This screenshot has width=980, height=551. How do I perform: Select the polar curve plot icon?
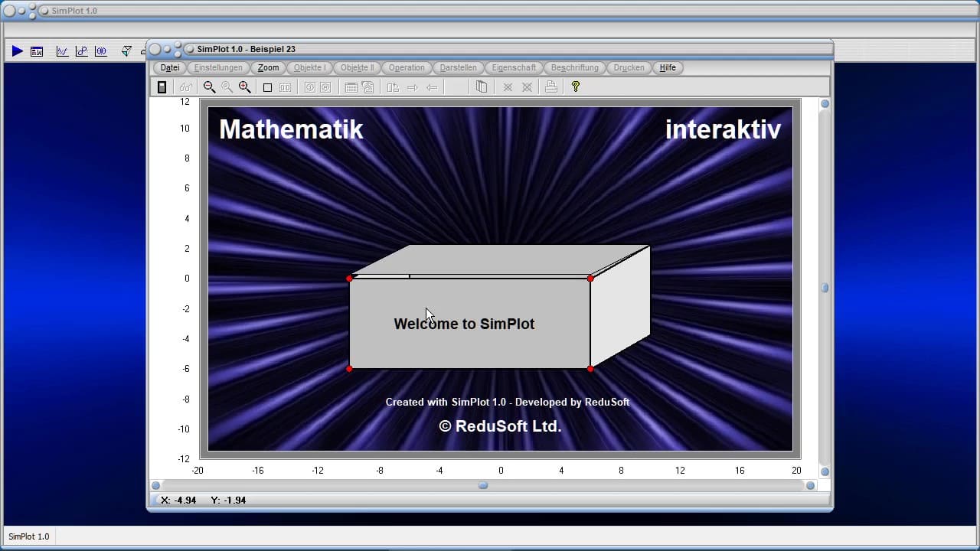[101, 51]
